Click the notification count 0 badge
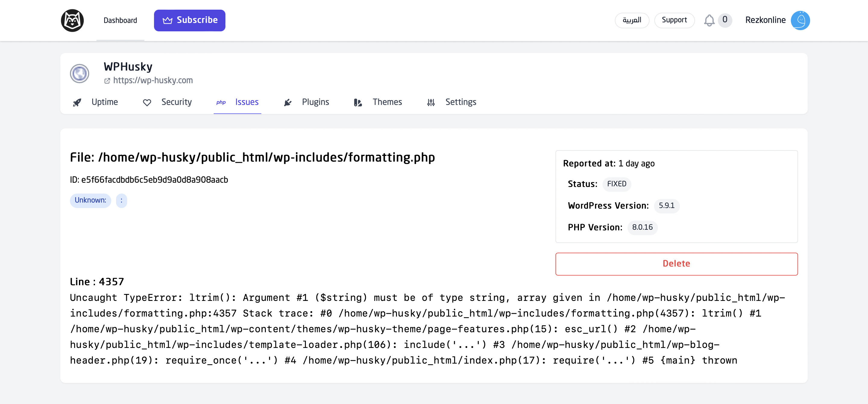The width and height of the screenshot is (868, 404). tap(725, 20)
